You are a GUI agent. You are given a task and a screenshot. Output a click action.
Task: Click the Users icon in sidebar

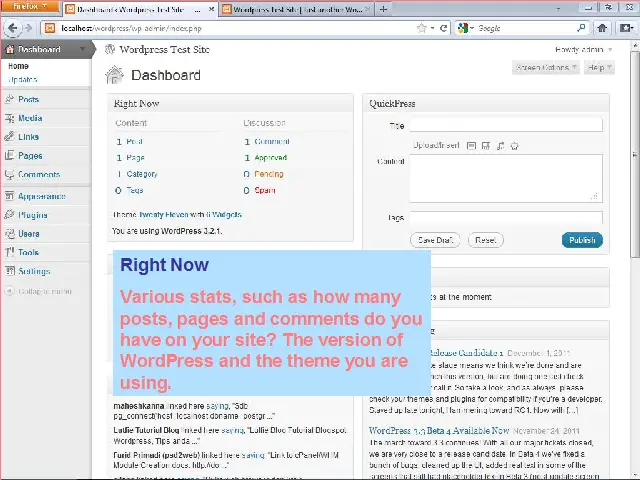pos(9,233)
